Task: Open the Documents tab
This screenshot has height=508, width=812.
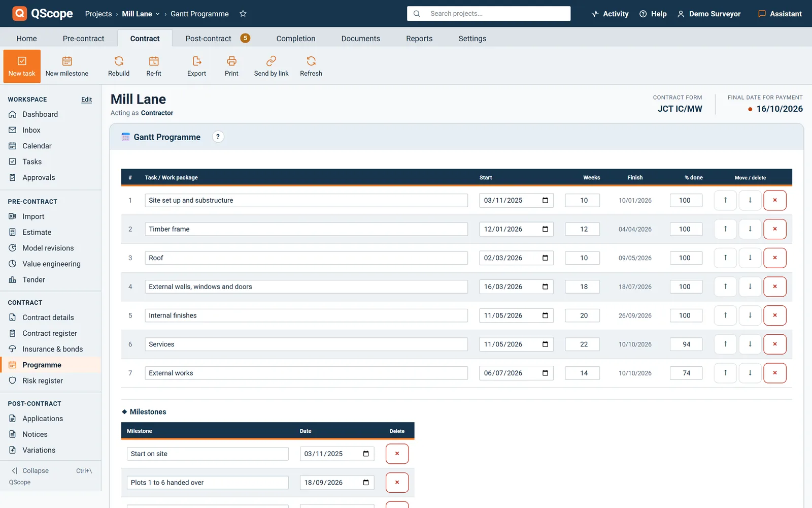Action: (x=360, y=39)
